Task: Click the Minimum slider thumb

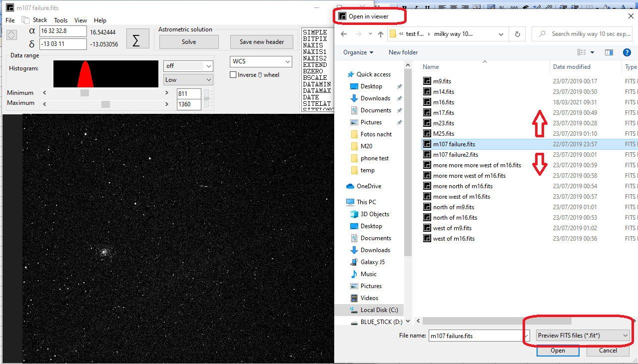Action: 85,93
